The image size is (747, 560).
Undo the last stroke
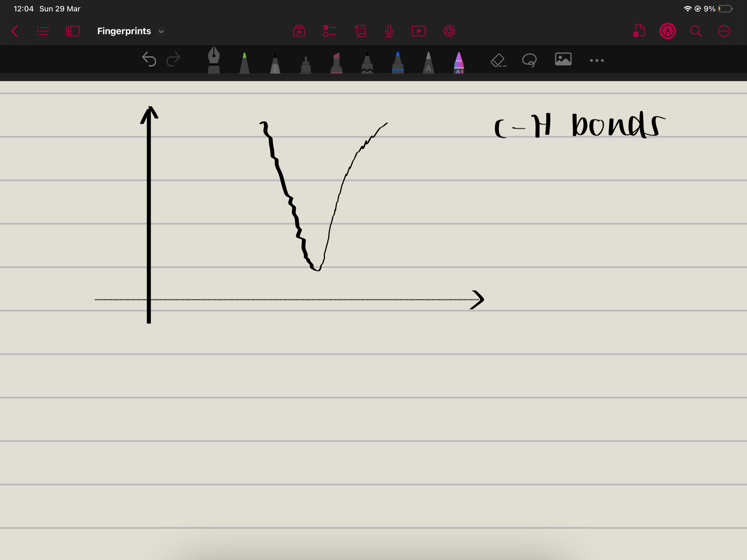[x=149, y=60]
